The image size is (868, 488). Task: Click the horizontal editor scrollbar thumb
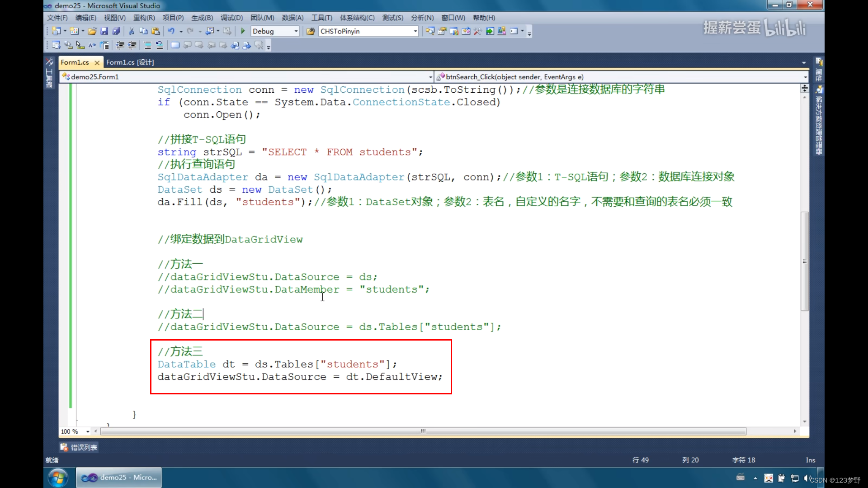[423, 431]
